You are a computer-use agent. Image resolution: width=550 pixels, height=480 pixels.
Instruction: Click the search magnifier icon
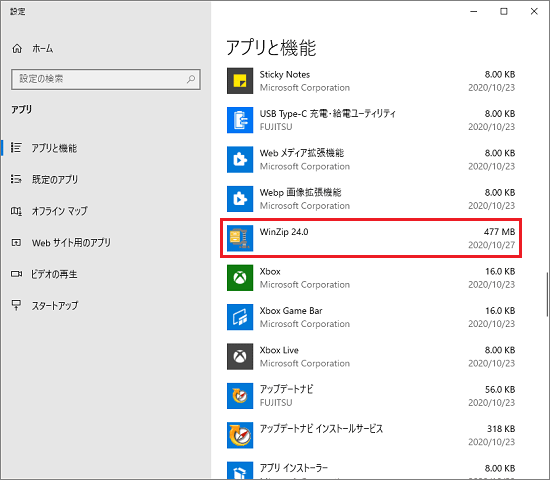[x=191, y=79]
